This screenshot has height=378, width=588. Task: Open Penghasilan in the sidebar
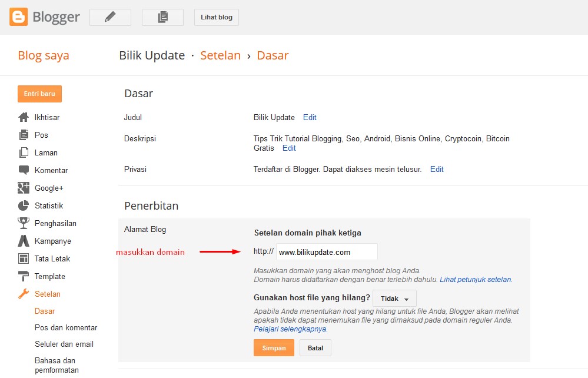point(55,223)
